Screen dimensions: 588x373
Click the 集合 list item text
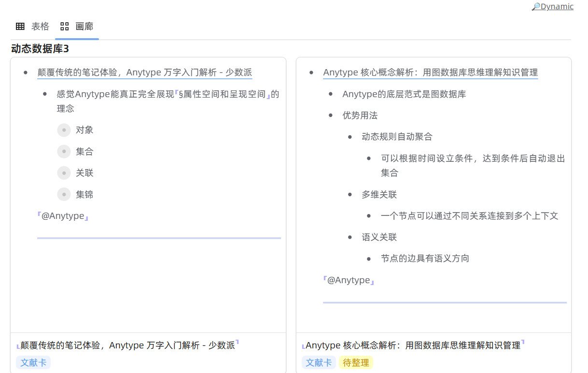pyautogui.click(x=84, y=152)
